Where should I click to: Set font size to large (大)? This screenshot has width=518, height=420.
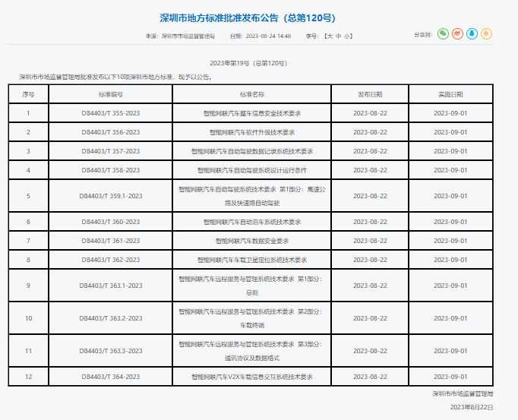[327, 36]
